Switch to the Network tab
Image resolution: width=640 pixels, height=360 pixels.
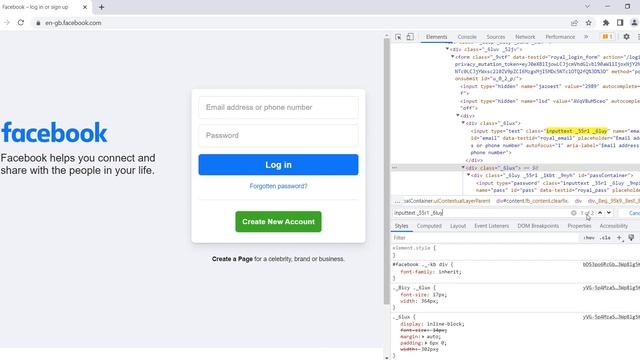(525, 37)
